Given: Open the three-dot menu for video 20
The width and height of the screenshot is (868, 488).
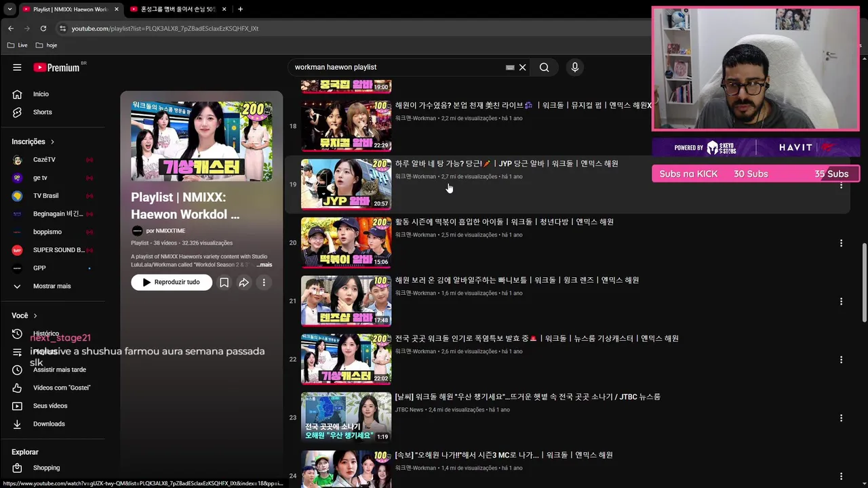Looking at the screenshot, I should point(841,243).
